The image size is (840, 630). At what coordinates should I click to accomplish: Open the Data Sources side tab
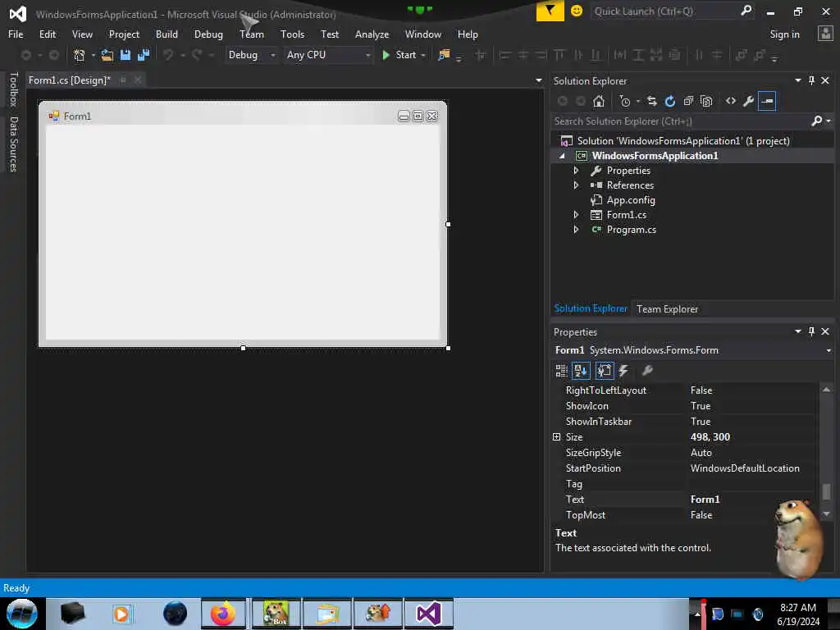click(14, 144)
